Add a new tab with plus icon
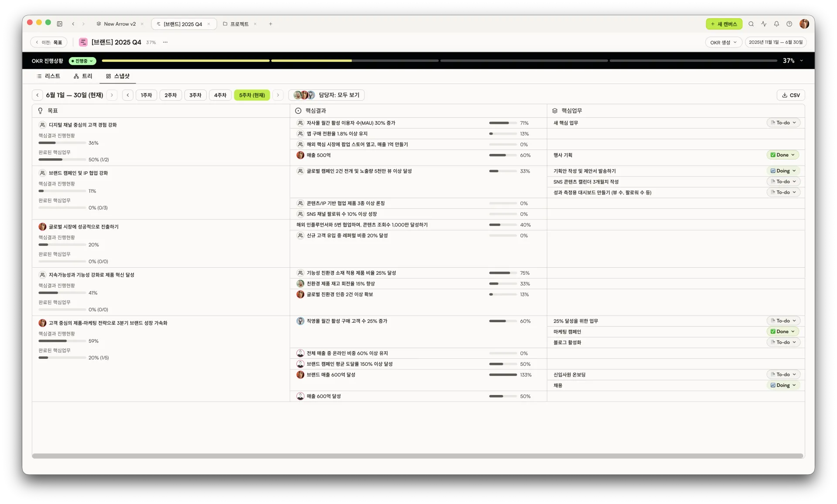The height and width of the screenshot is (504, 837). pos(270,24)
